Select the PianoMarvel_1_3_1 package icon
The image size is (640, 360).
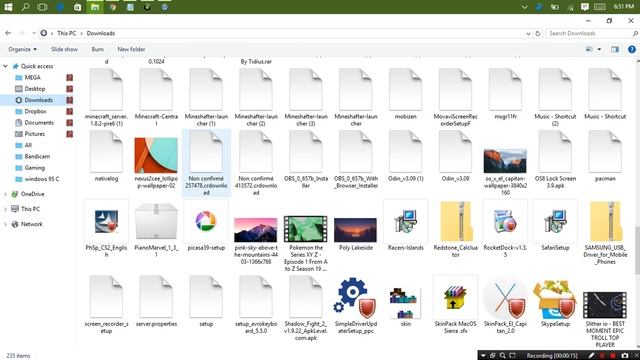click(156, 222)
